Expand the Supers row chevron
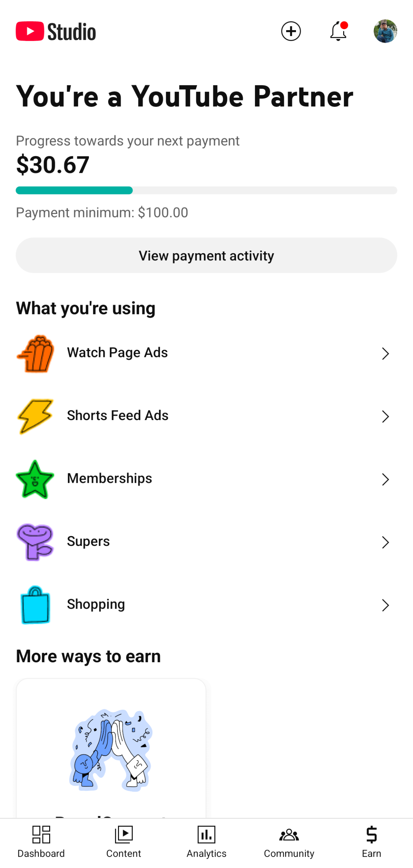Viewport: 413px width, 868px height. pyautogui.click(x=385, y=542)
